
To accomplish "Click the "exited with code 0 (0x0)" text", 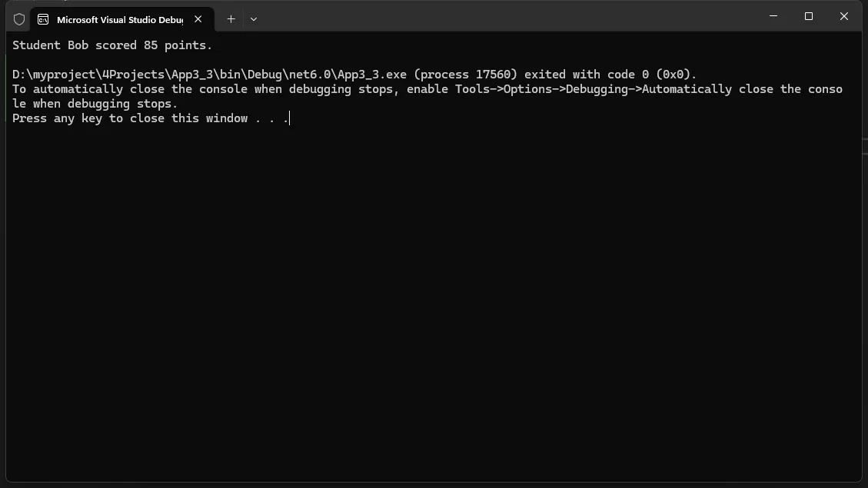I will coord(608,74).
